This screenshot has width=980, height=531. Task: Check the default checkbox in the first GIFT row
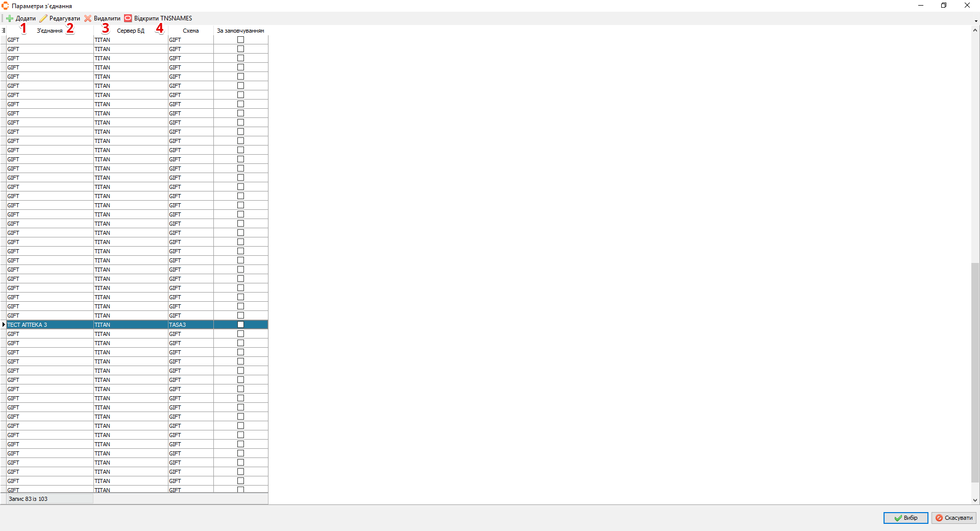coord(240,40)
